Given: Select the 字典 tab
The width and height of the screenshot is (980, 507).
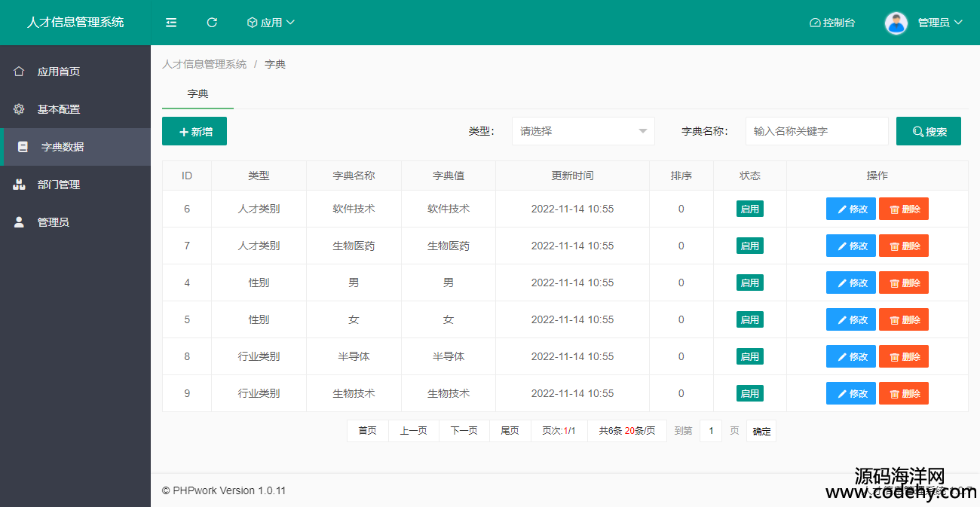Looking at the screenshot, I should pos(198,94).
